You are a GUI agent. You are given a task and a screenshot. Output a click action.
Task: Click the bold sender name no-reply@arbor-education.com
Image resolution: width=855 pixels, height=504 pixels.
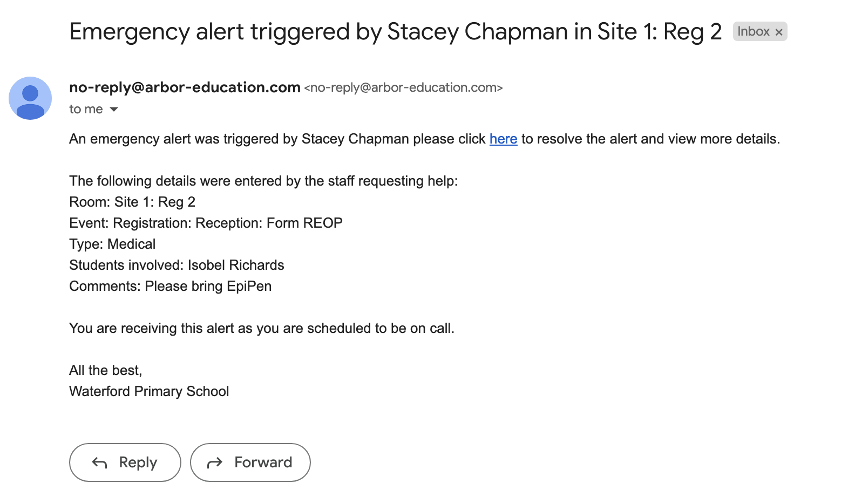(x=185, y=87)
